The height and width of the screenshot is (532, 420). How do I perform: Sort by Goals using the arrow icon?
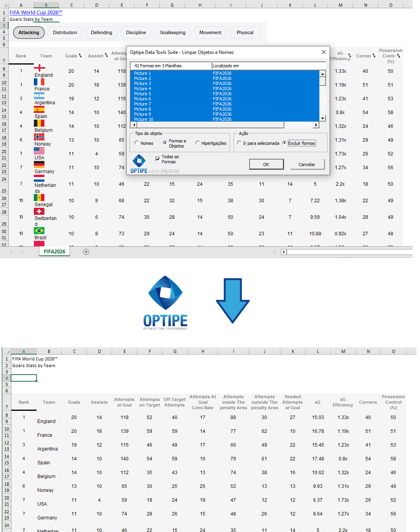coord(80,55)
